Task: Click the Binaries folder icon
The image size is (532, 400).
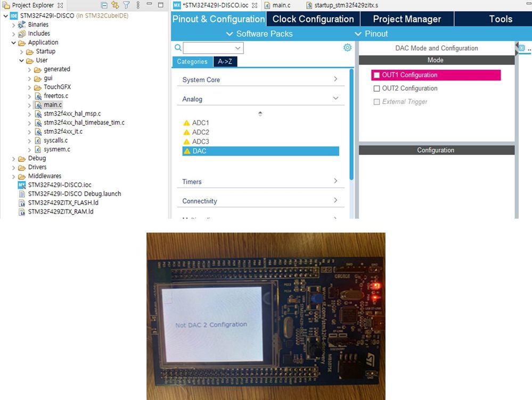Action: coord(22,25)
